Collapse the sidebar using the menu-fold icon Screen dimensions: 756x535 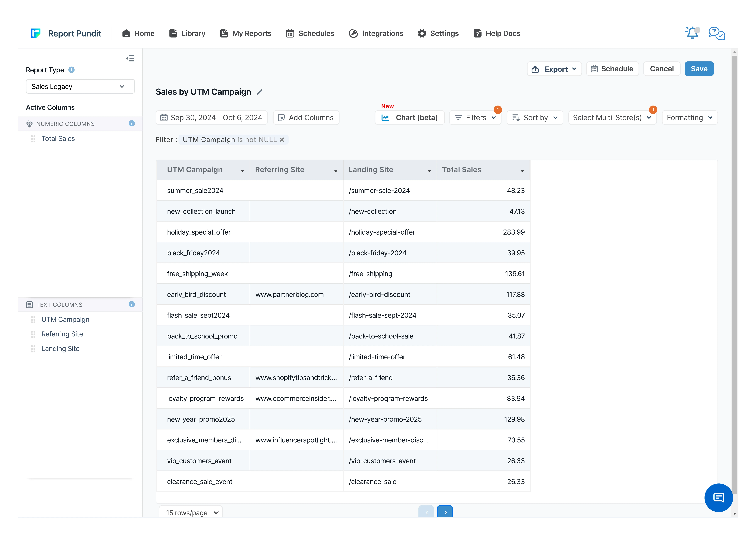130,58
